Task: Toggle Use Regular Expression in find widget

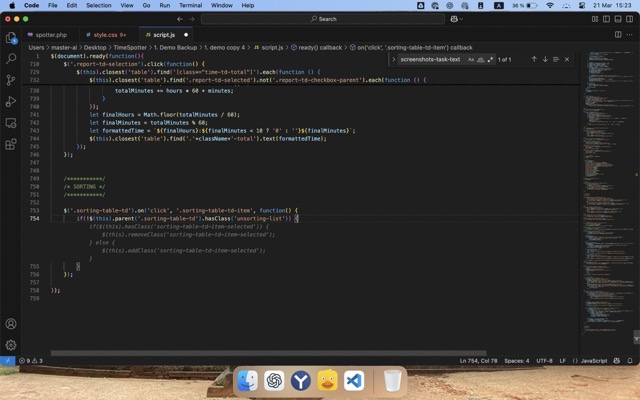Action: click(x=489, y=59)
